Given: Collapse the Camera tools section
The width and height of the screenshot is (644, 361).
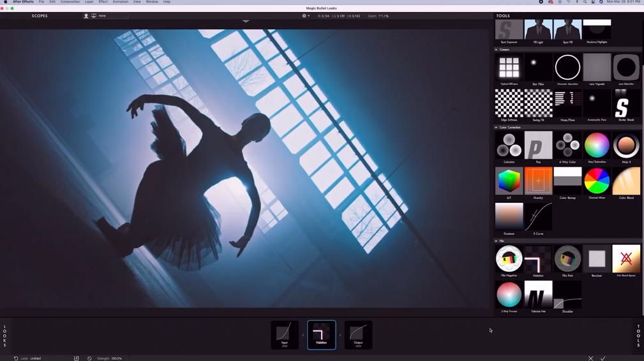Looking at the screenshot, I should 496,50.
